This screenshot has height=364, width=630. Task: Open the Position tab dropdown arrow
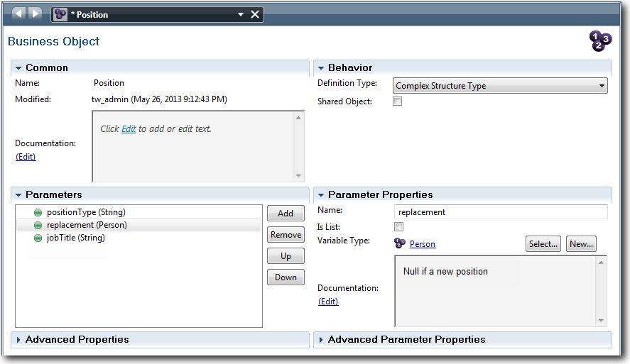pos(241,14)
